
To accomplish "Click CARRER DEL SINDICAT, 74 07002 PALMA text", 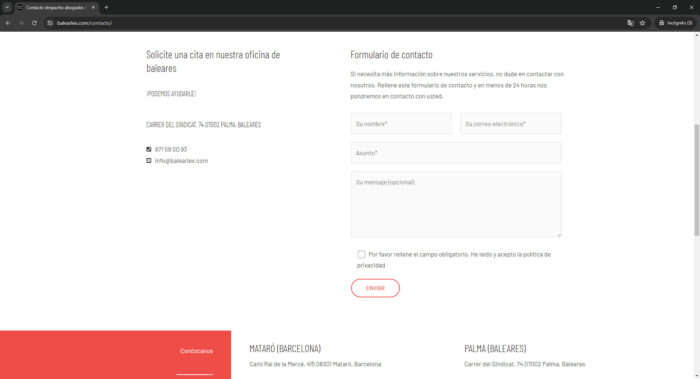I will 204,125.
